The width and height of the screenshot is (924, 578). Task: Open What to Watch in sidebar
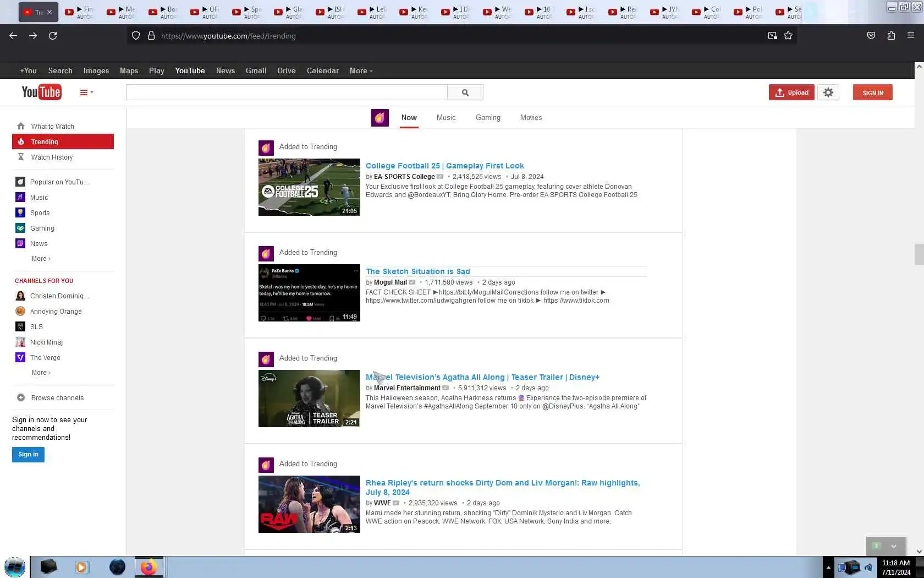click(x=52, y=126)
